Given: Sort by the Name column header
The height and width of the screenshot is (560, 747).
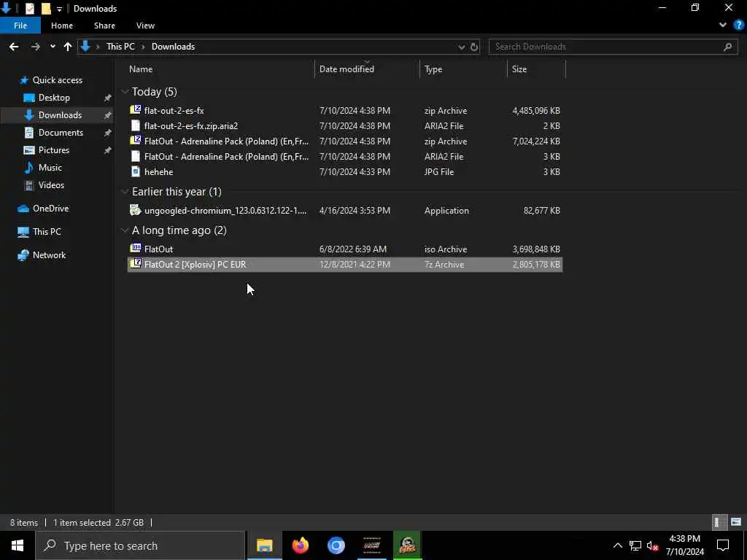Looking at the screenshot, I should pyautogui.click(x=141, y=69).
